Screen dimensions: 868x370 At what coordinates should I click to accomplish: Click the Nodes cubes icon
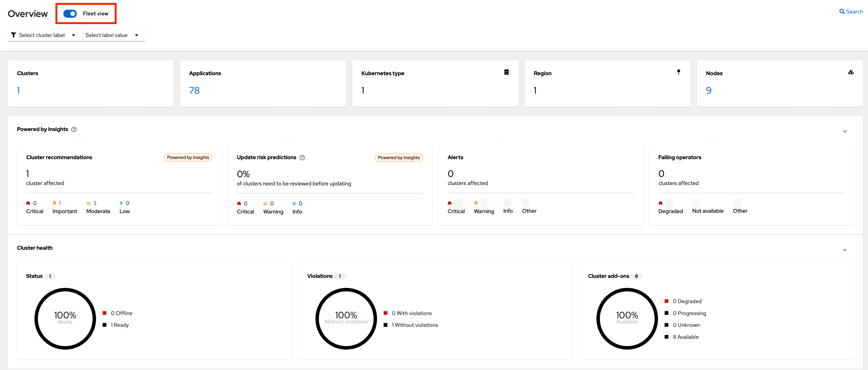tap(851, 72)
